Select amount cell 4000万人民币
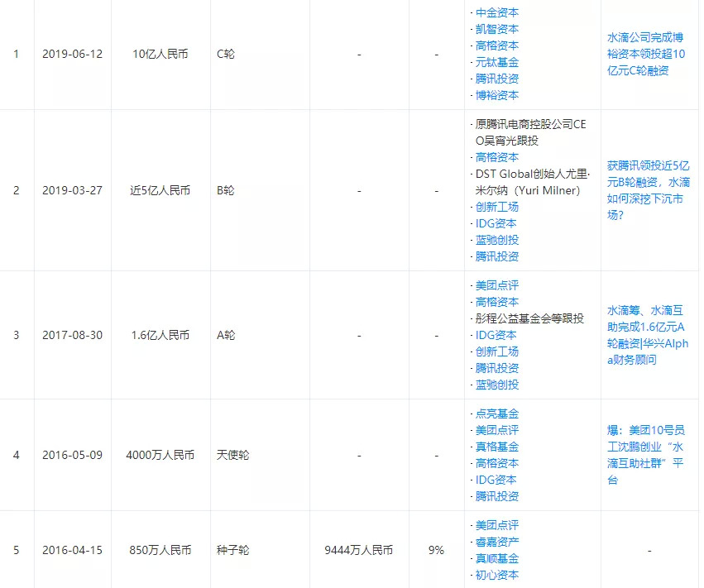 tap(160, 455)
